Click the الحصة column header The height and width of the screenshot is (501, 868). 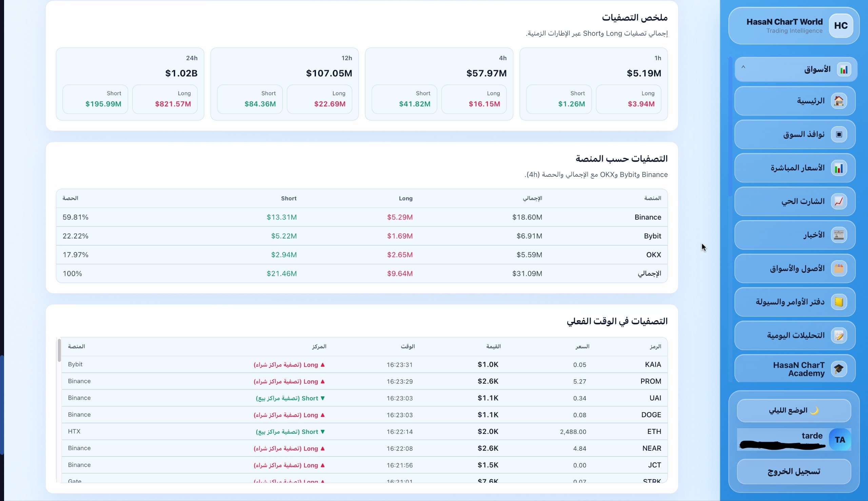click(70, 198)
